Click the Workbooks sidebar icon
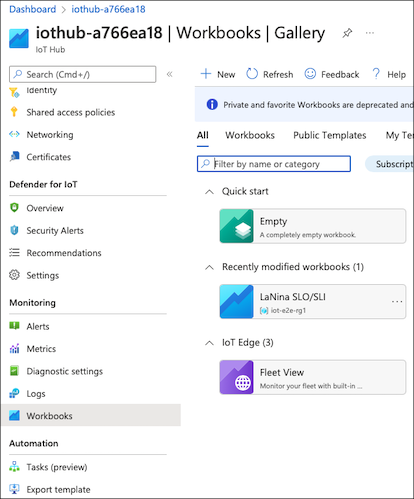The height and width of the screenshot is (499, 414). (x=14, y=415)
